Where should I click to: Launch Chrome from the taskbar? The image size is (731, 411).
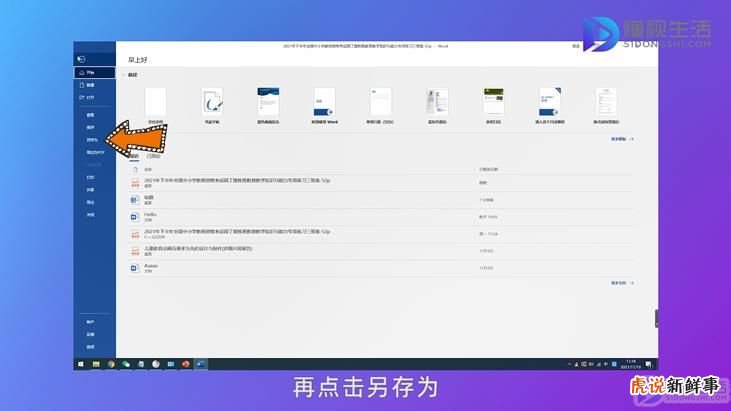pos(111,364)
